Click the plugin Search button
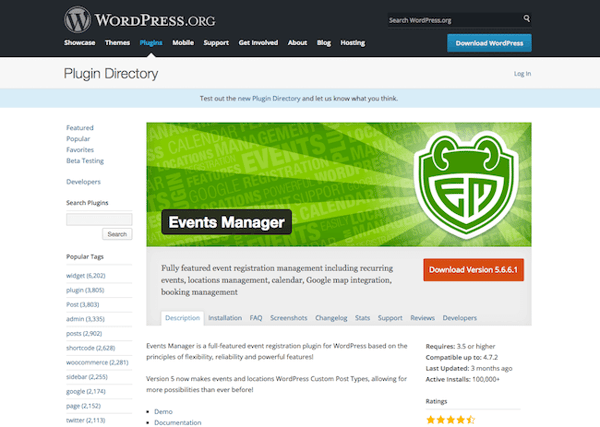This screenshot has height=427, width=600. click(x=117, y=234)
